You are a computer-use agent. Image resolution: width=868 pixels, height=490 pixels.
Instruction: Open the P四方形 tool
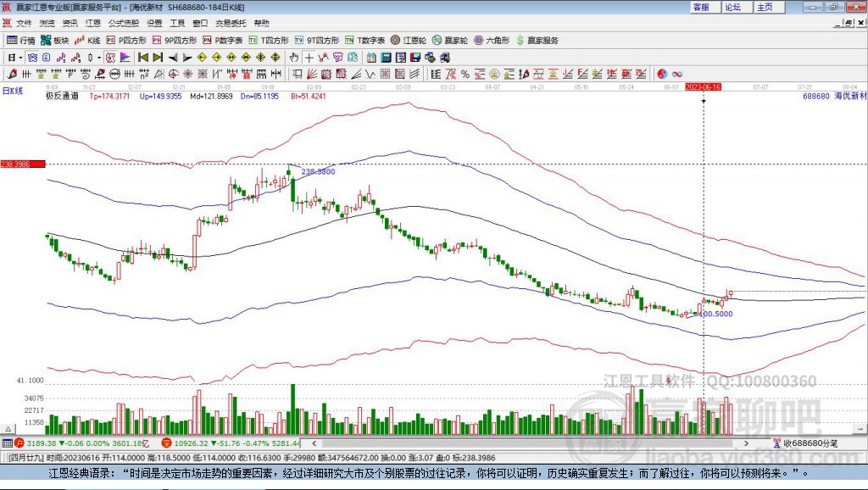pos(126,40)
